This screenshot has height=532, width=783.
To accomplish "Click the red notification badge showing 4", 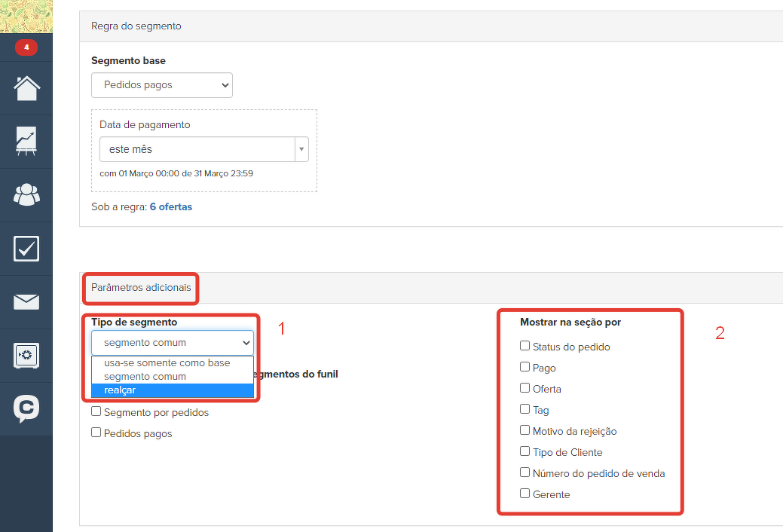I will 26,47.
